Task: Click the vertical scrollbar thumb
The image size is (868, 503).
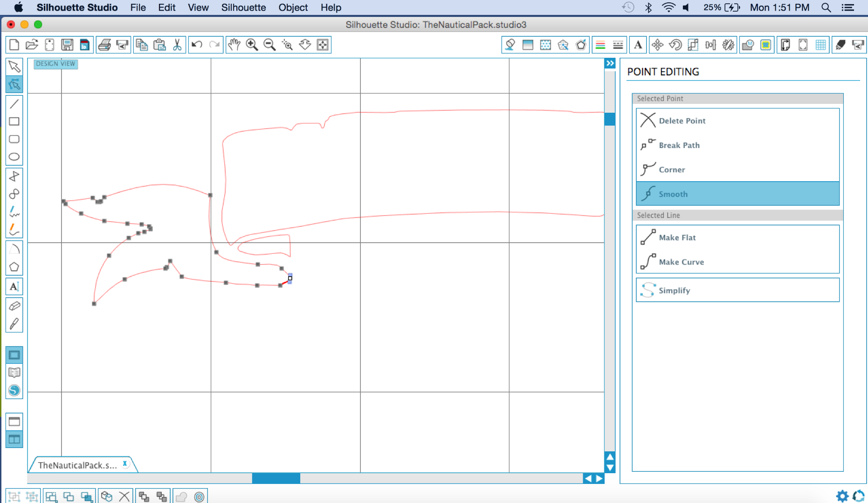Action: (x=610, y=119)
